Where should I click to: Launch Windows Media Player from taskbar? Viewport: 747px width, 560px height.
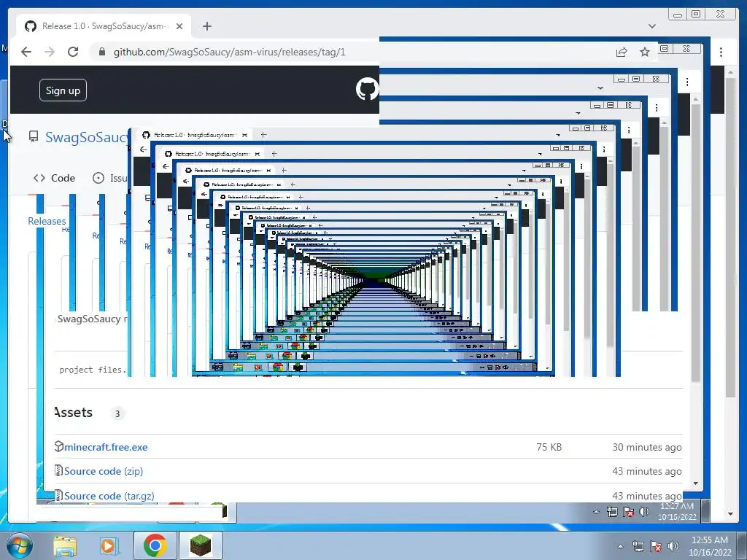click(108, 545)
